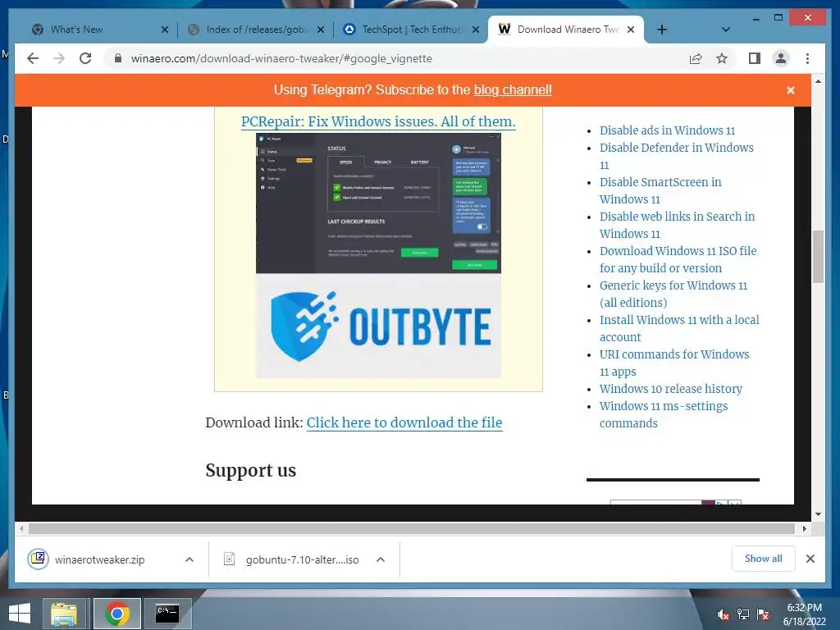The height and width of the screenshot is (630, 840).
Task: Open Disable ads in Windows 11
Action: [667, 130]
